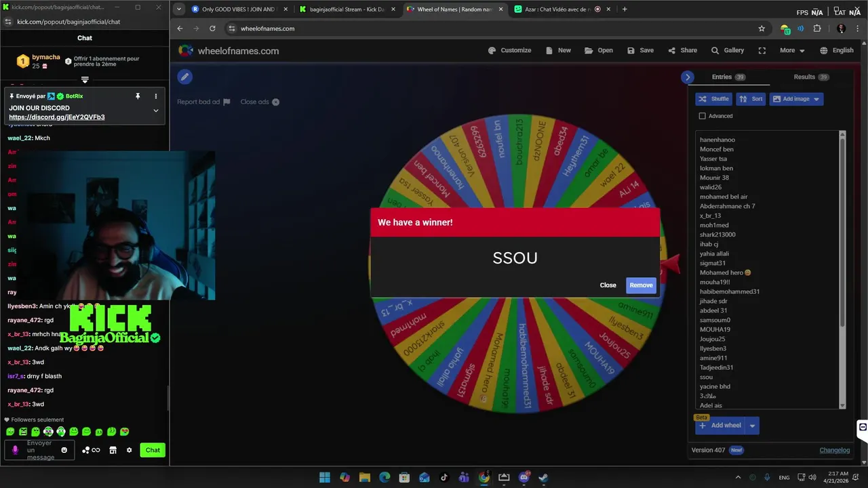Switch to the Results tab
868x488 pixels.
(x=811, y=77)
